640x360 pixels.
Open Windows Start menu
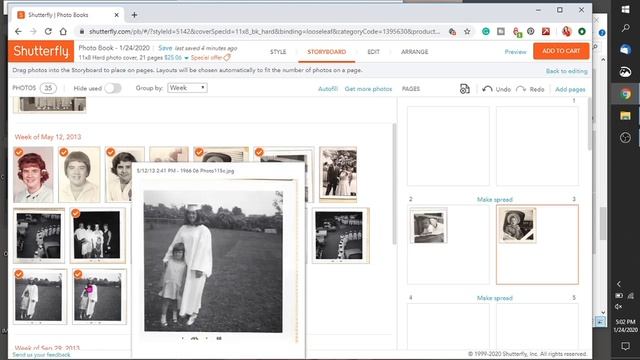[x=625, y=9]
